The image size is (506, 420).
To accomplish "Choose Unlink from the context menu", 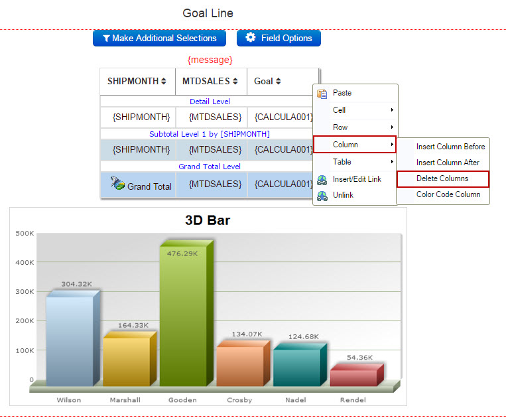I will pos(355,195).
